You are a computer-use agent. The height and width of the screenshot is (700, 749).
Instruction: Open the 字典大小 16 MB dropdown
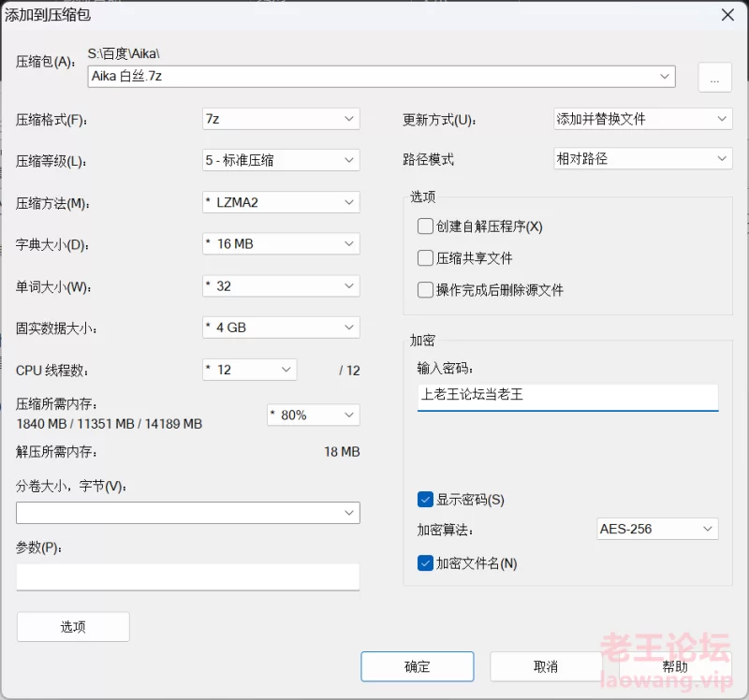281,244
